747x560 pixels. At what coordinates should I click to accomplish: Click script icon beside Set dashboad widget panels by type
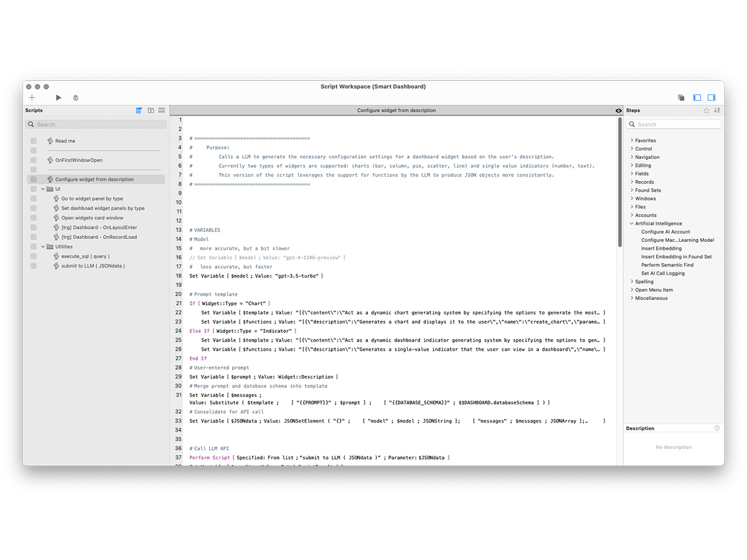tap(57, 208)
